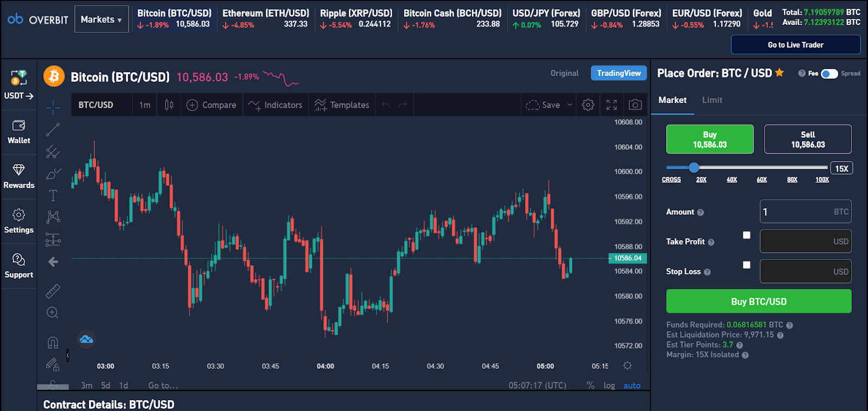Switch to the Limit order tab

pyautogui.click(x=712, y=100)
